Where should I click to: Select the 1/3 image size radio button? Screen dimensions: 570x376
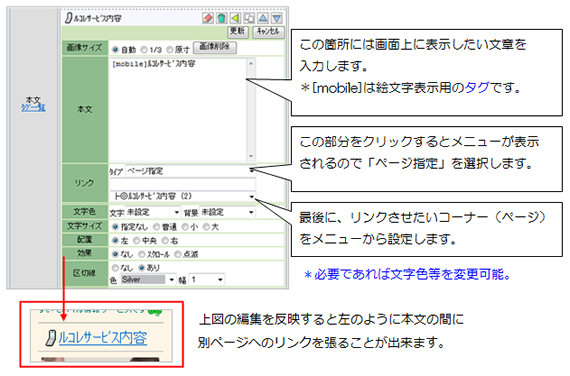(x=144, y=49)
